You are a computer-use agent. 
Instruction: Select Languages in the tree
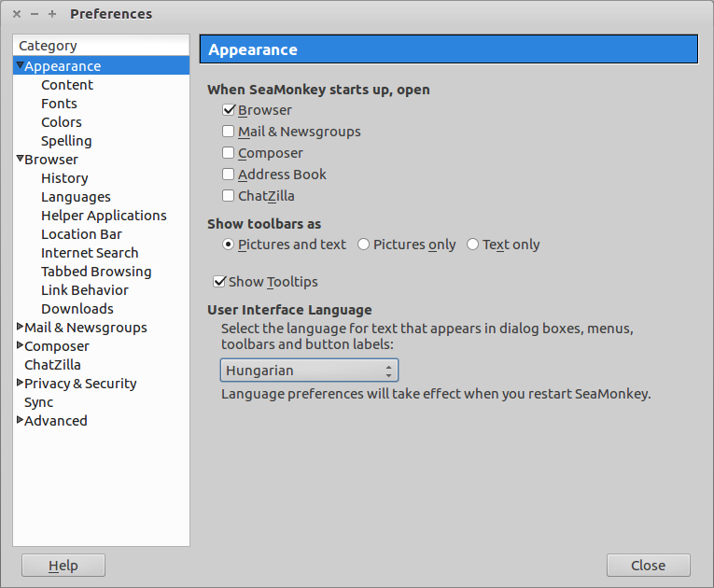76,197
